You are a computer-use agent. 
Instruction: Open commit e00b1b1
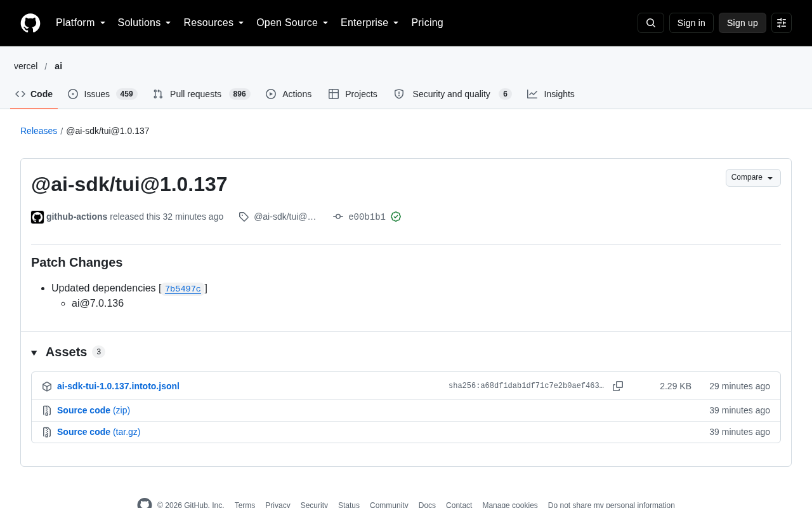(367, 217)
